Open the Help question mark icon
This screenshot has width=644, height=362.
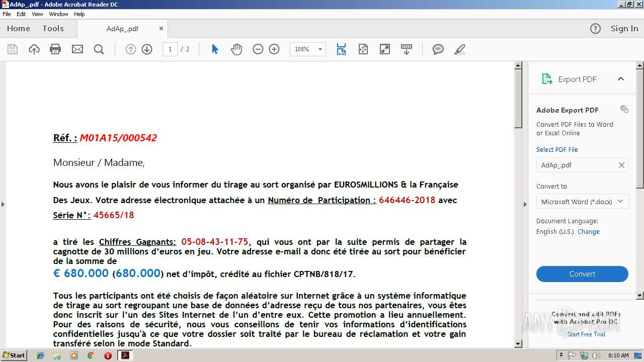click(595, 29)
